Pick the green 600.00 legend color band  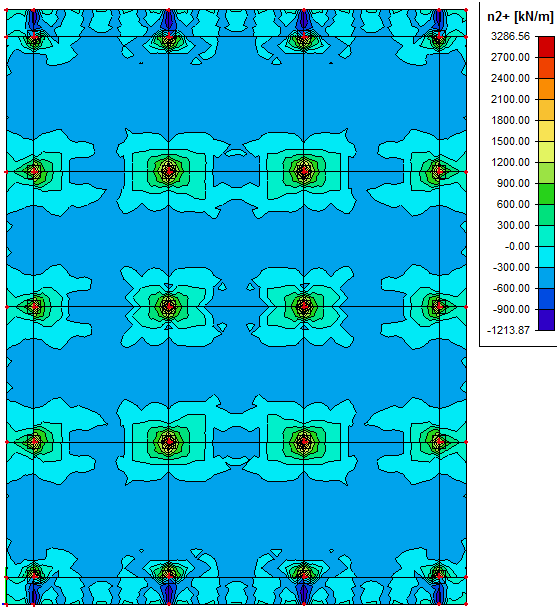tap(546, 215)
